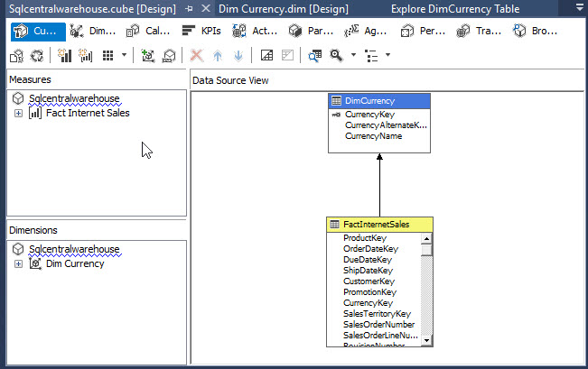
Task: Click the Find Table icon
Action: 314,56
